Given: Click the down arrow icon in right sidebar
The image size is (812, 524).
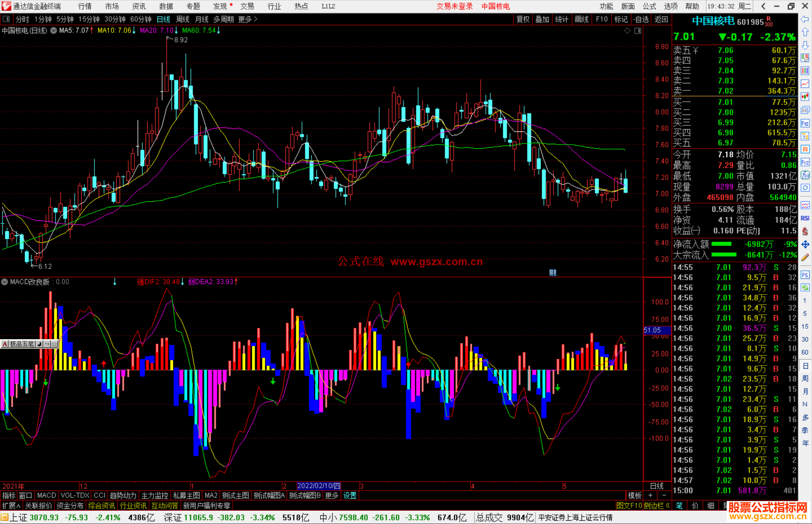Looking at the screenshot, I should (805, 45).
